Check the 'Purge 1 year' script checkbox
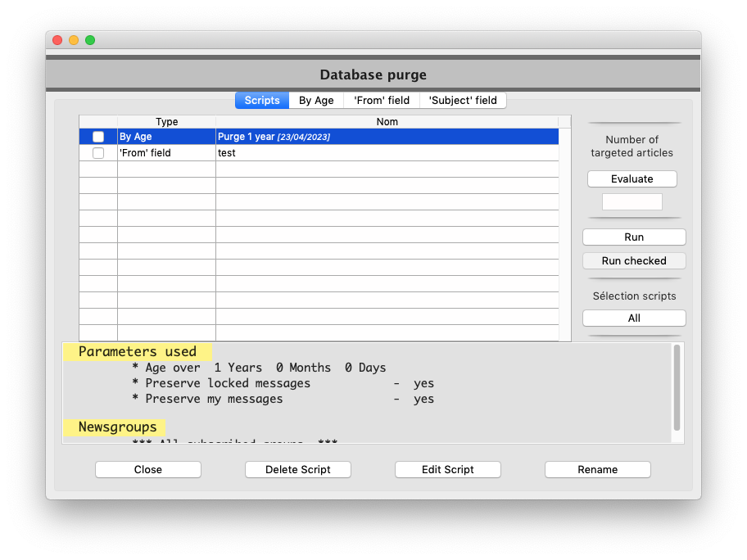747x560 pixels. coord(98,137)
